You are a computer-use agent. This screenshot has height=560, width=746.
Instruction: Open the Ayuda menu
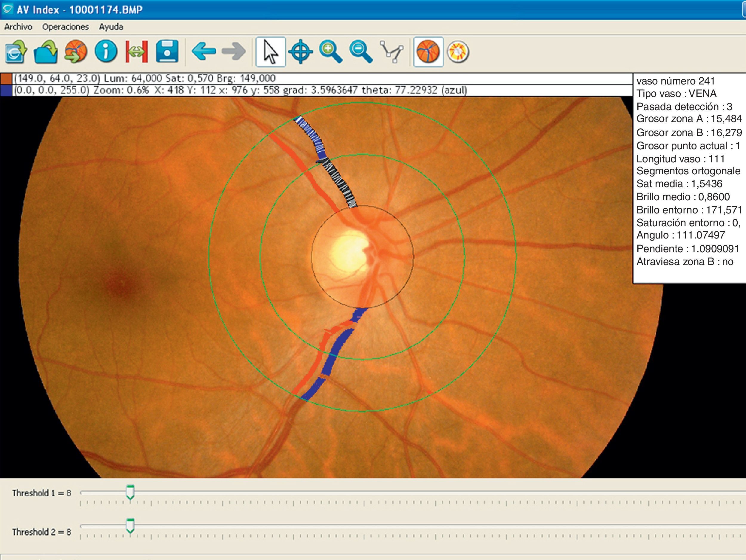tap(111, 27)
